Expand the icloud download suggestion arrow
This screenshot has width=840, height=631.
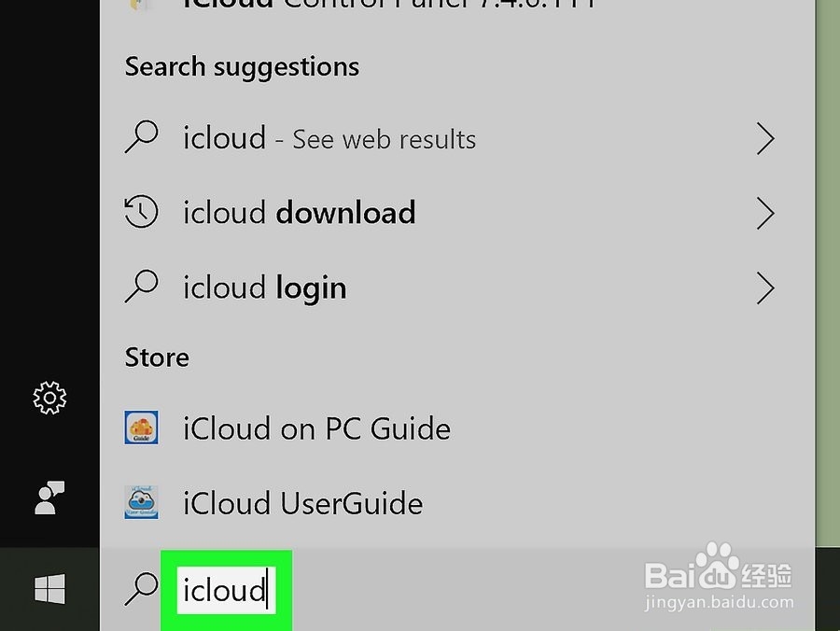(x=765, y=214)
